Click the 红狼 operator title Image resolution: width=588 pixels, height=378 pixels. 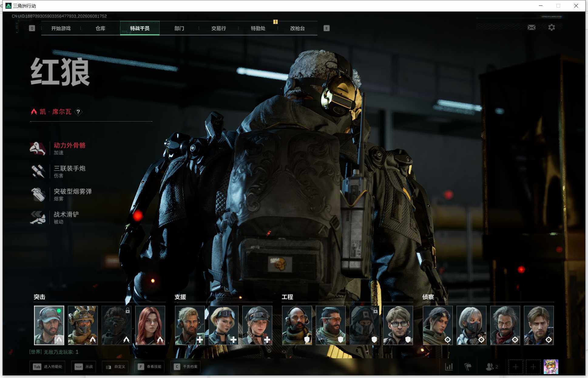[60, 72]
